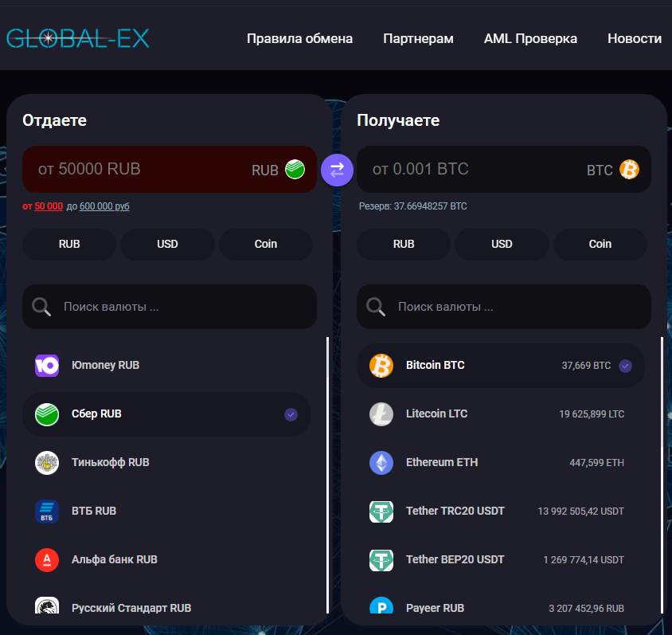Click the blue ВТБ logo icon
Image resolution: width=672 pixels, height=635 pixels.
(47, 511)
